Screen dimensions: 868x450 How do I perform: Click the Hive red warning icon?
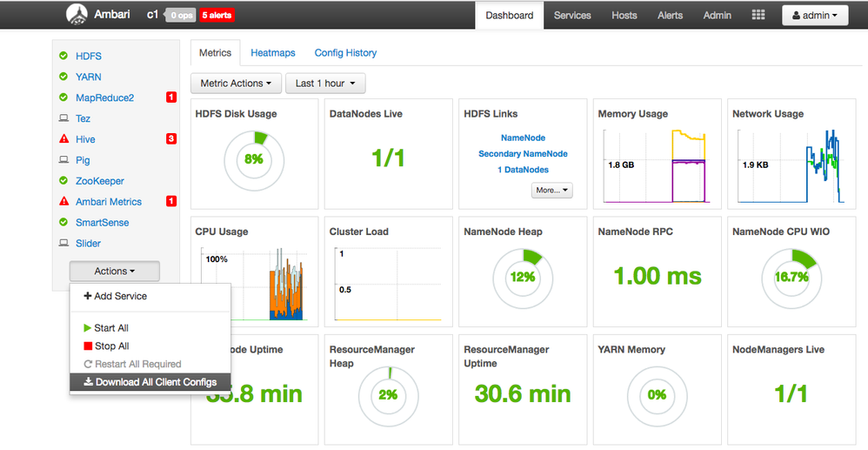tap(63, 138)
